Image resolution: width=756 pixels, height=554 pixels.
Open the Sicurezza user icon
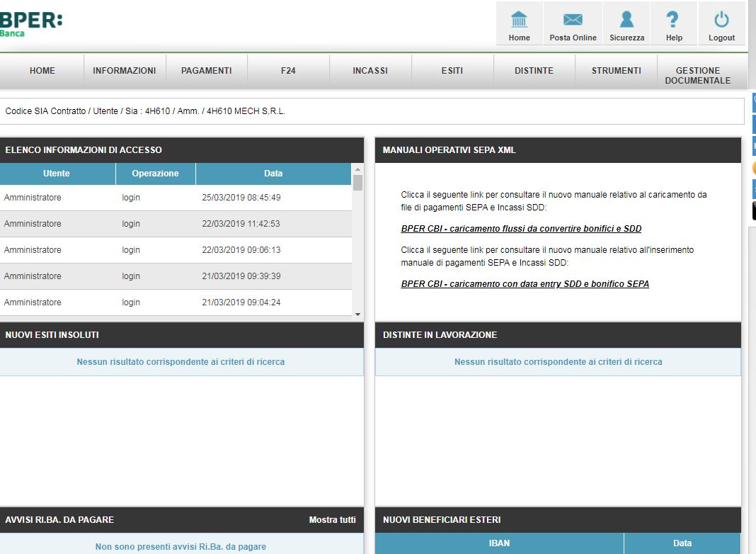click(626, 20)
